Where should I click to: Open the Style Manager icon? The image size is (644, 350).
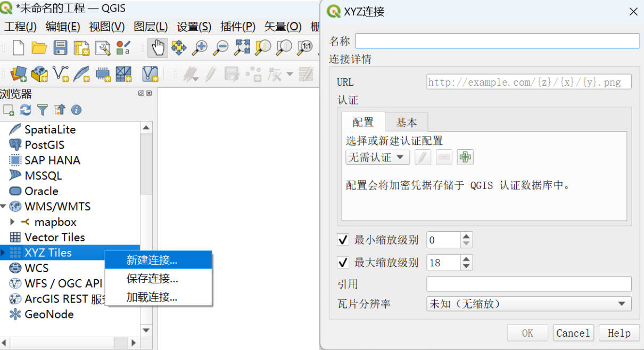(x=123, y=48)
